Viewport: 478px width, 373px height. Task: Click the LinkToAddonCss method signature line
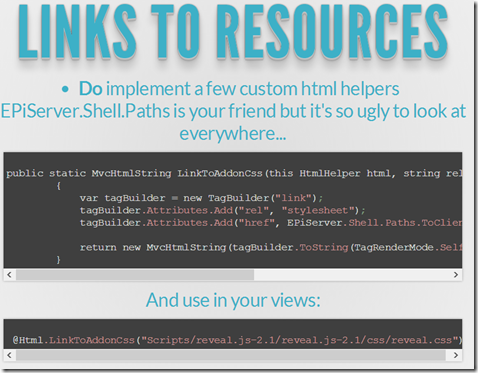[234, 173]
